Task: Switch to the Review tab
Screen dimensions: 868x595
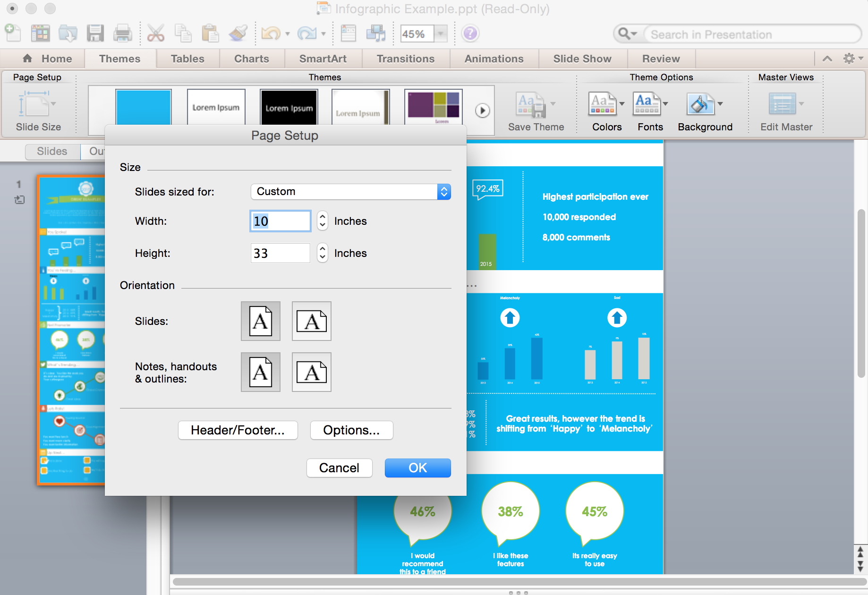Action: pyautogui.click(x=661, y=59)
